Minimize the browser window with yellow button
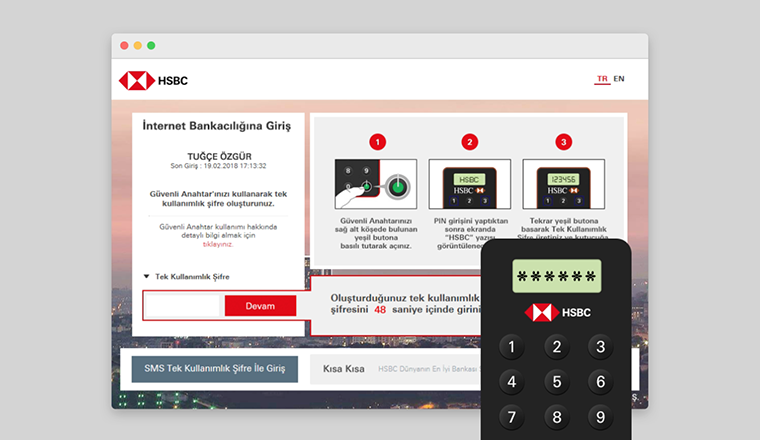 [x=138, y=46]
